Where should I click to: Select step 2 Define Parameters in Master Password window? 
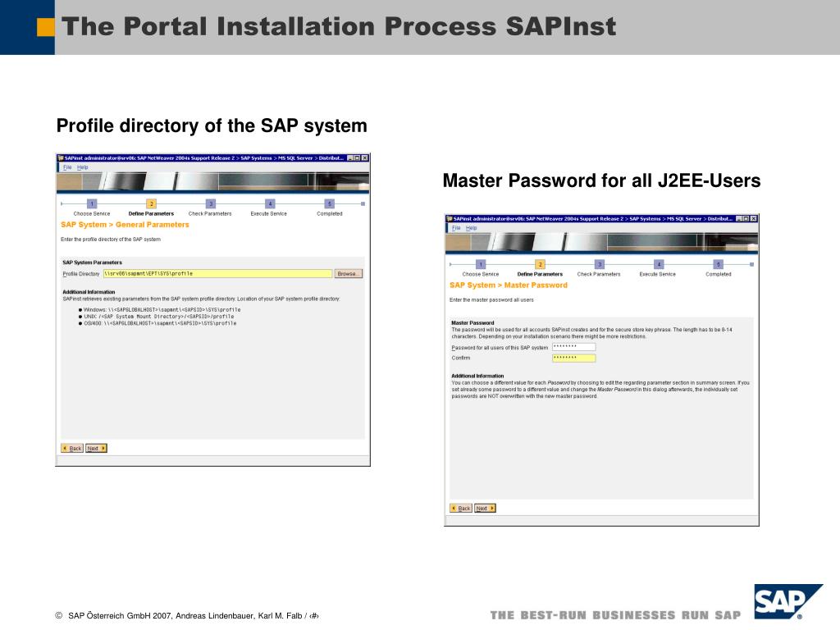(x=540, y=264)
